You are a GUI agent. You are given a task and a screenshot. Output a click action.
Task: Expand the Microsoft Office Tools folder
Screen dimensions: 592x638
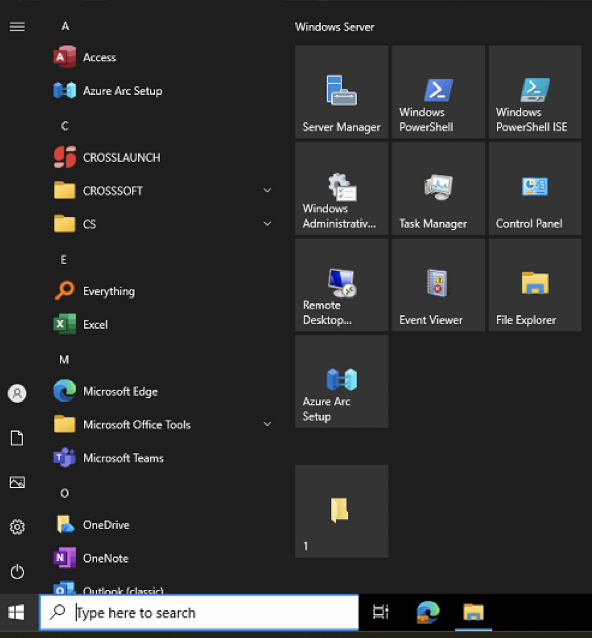pos(163,424)
